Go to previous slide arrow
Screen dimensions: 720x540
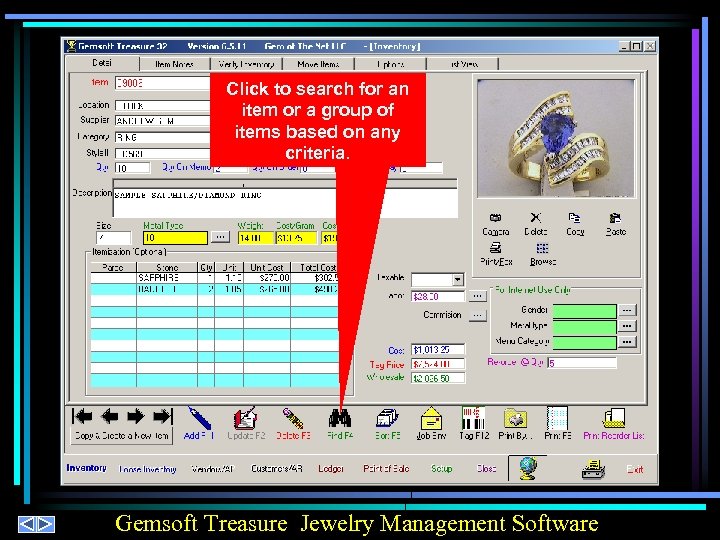pos(27,524)
